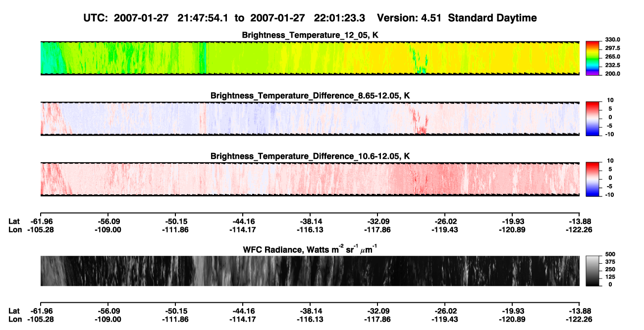Click longitude -114.17 on the bottom-most axis
644x330 pixels.
pos(243,320)
